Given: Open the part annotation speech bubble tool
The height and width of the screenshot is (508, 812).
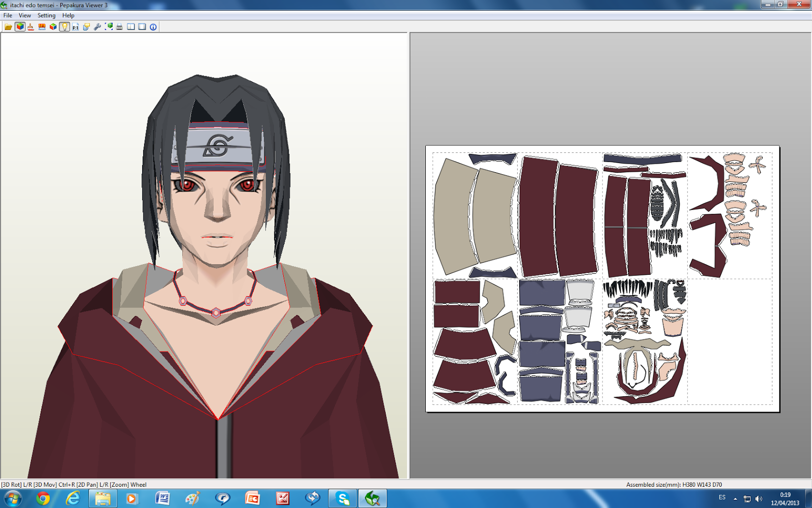Looking at the screenshot, I should 86,27.
